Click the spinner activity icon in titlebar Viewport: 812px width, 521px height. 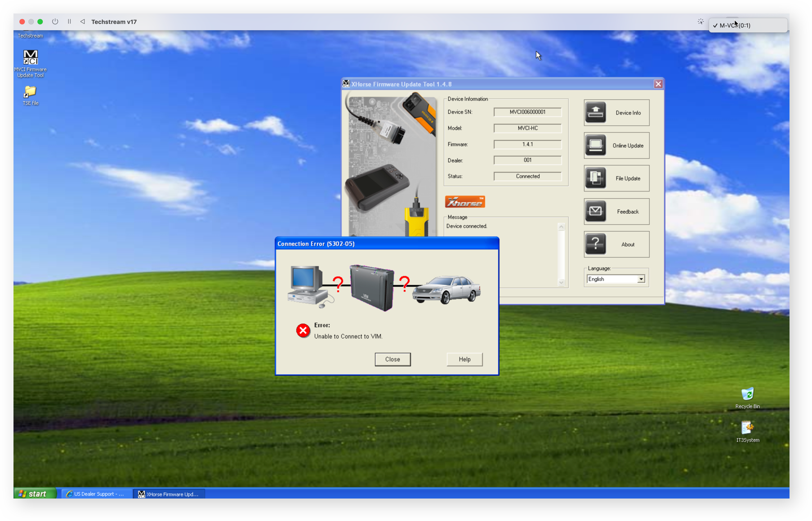(700, 22)
